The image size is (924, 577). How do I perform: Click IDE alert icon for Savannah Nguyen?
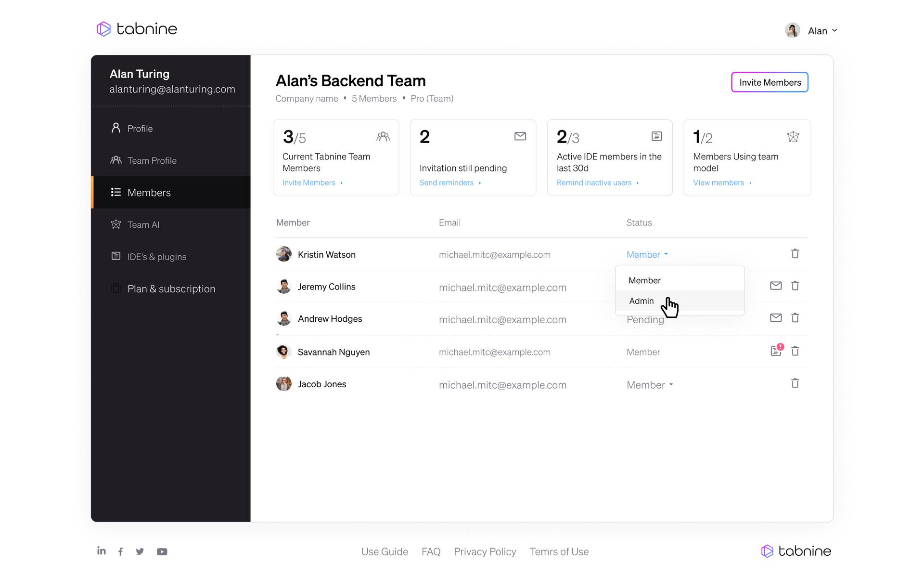(x=776, y=351)
